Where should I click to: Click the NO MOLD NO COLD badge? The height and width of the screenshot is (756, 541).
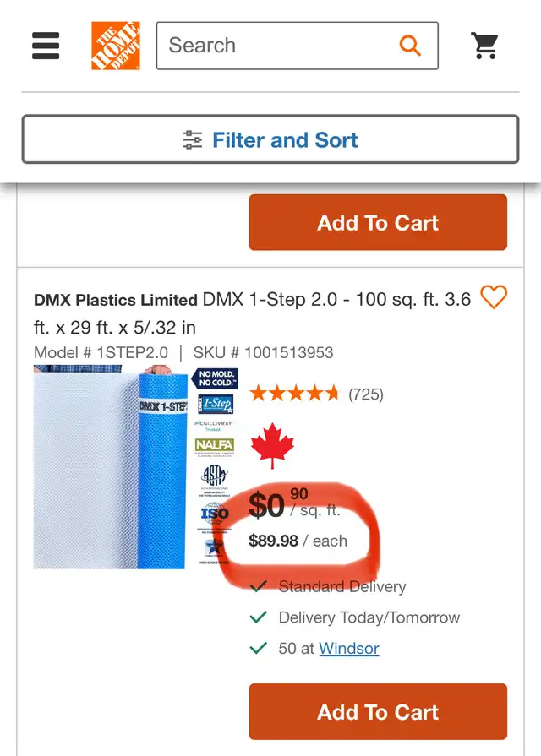click(x=216, y=379)
